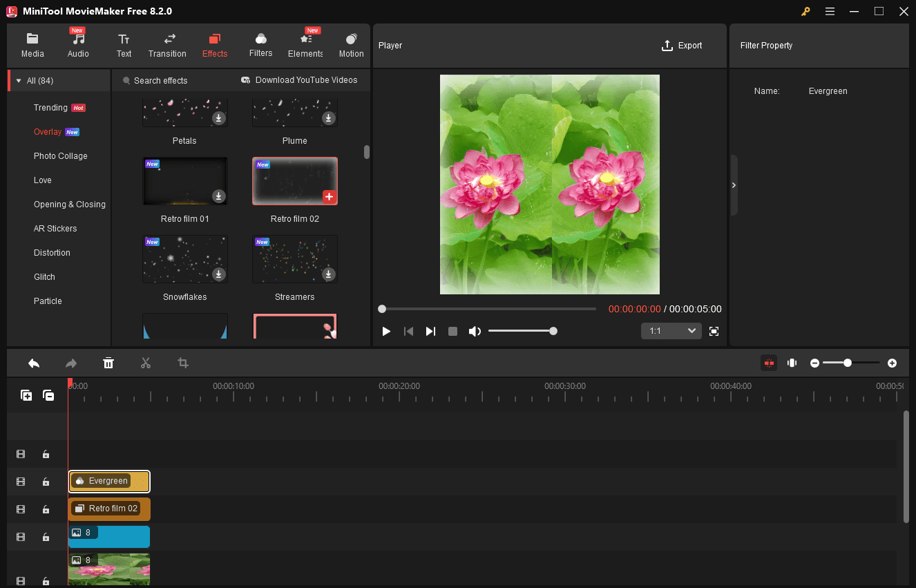Open the 1:1 aspect ratio dropdown
916x588 pixels.
671,331
